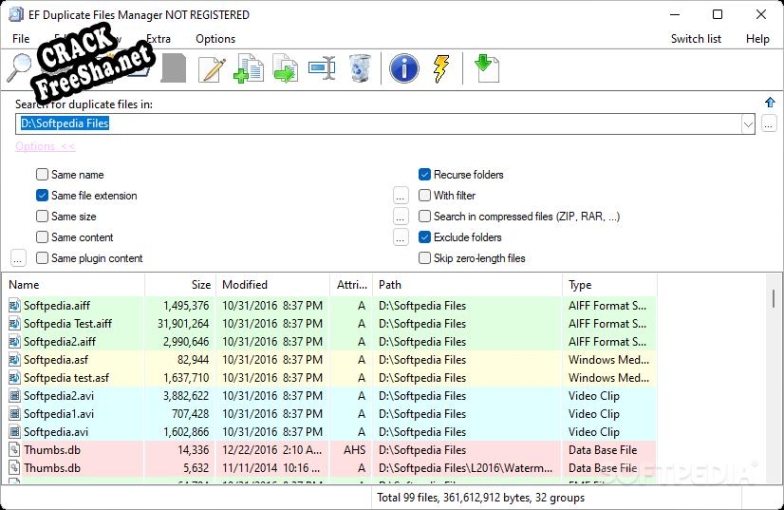Click the pencil edit file icon

(212, 68)
